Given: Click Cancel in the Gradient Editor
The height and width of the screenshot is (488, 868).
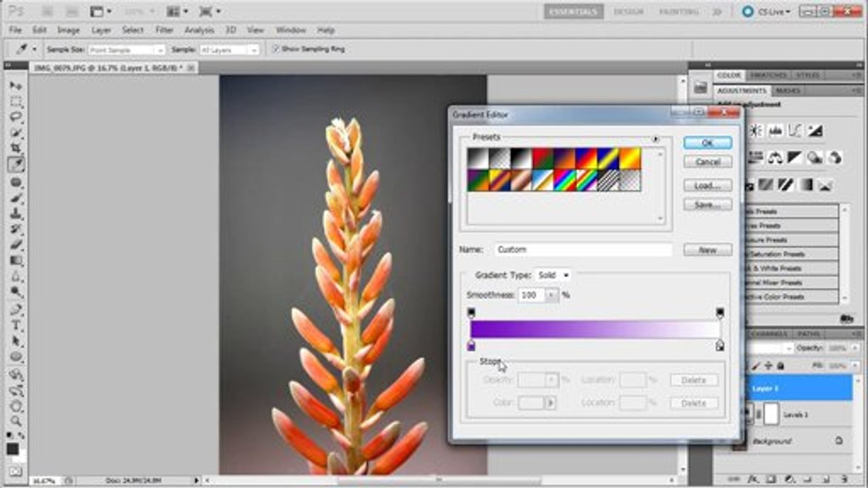Looking at the screenshot, I should (707, 162).
